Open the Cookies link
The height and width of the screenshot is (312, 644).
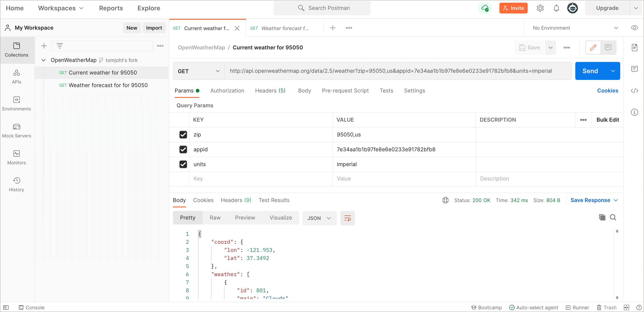[x=607, y=90]
